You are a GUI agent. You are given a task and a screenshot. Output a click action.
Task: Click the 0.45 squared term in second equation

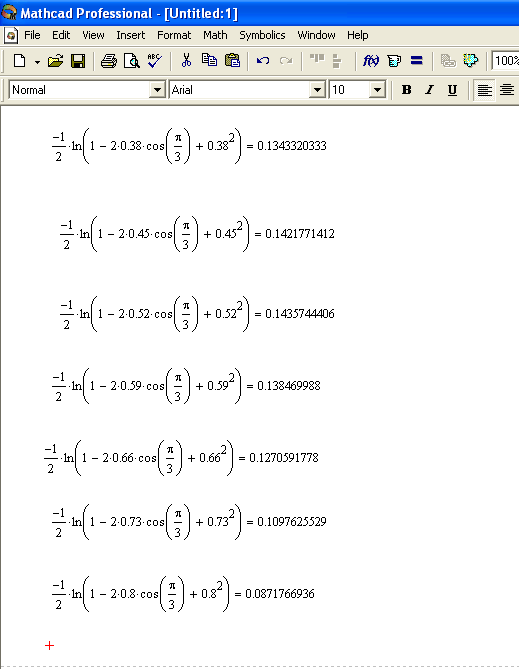pyautogui.click(x=229, y=231)
